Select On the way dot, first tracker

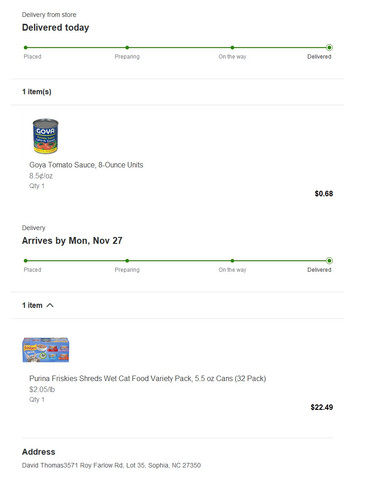tap(232, 47)
